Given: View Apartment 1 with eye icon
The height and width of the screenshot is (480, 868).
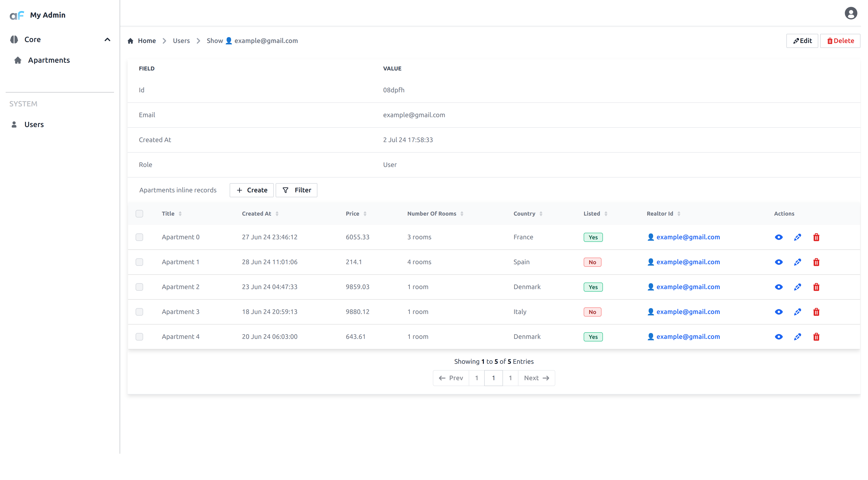Looking at the screenshot, I should point(778,262).
